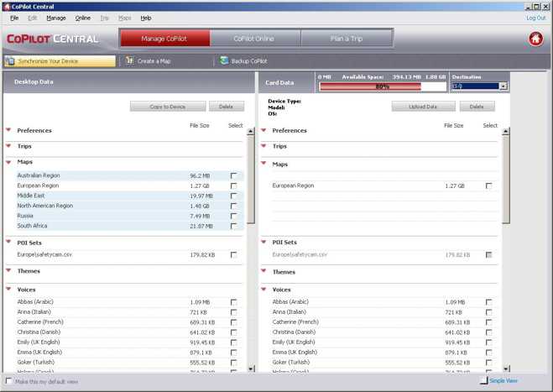The height and width of the screenshot is (392, 553).
Task: Click the red Home icon
Action: (x=535, y=39)
